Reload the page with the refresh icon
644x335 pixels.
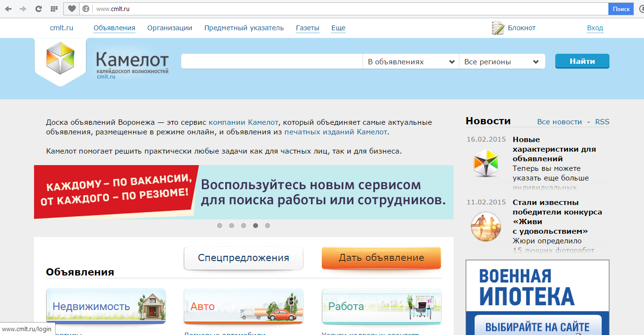[39, 9]
